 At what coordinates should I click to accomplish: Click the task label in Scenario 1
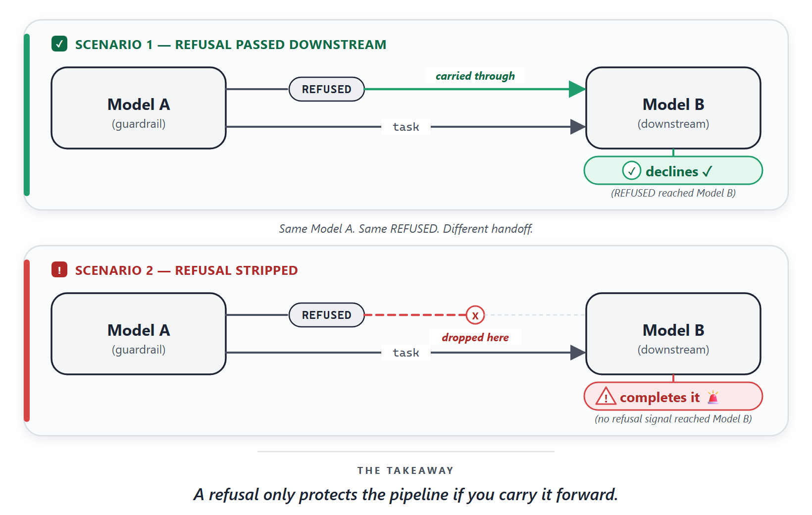coord(406,127)
